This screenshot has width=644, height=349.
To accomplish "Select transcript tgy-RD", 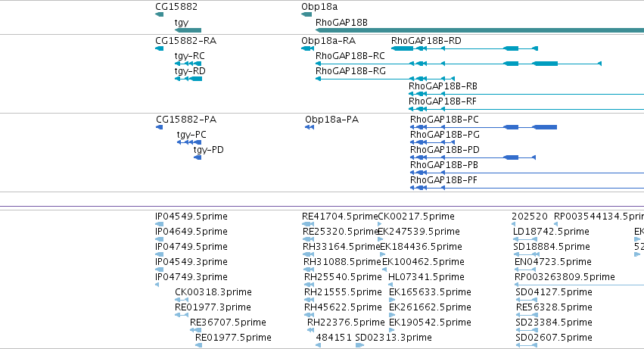I will click(x=190, y=71).
